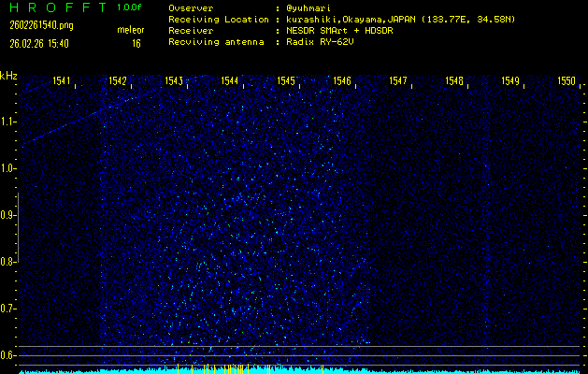This screenshot has height=374, width=588.
Task: Click the file name 2602261540.png
Action: 41,25
